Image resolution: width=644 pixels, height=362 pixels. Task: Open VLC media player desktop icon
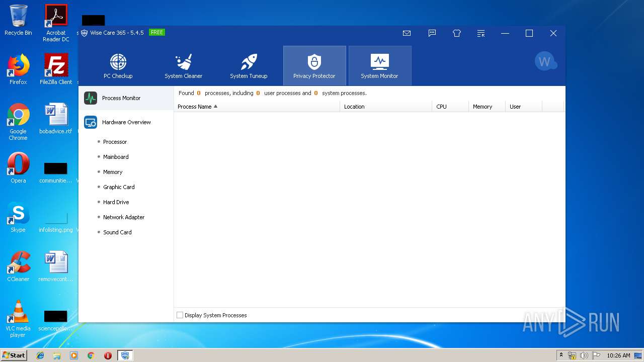click(18, 319)
